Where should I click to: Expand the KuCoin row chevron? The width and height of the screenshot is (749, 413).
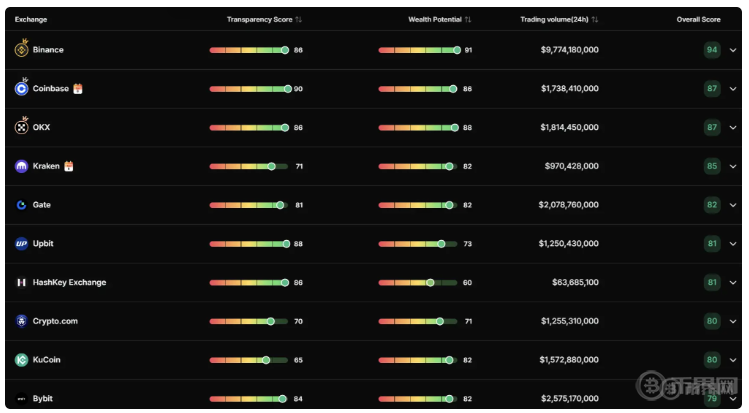[733, 360]
